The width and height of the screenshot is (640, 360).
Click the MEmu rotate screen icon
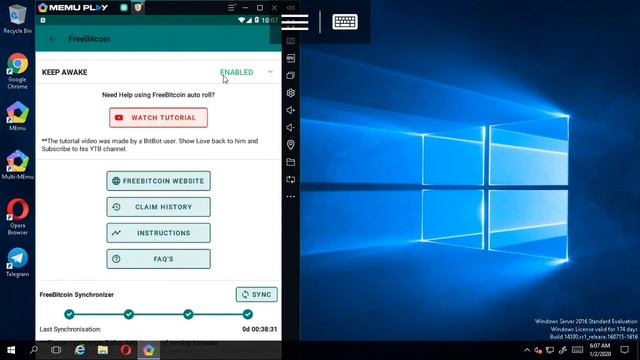(291, 179)
